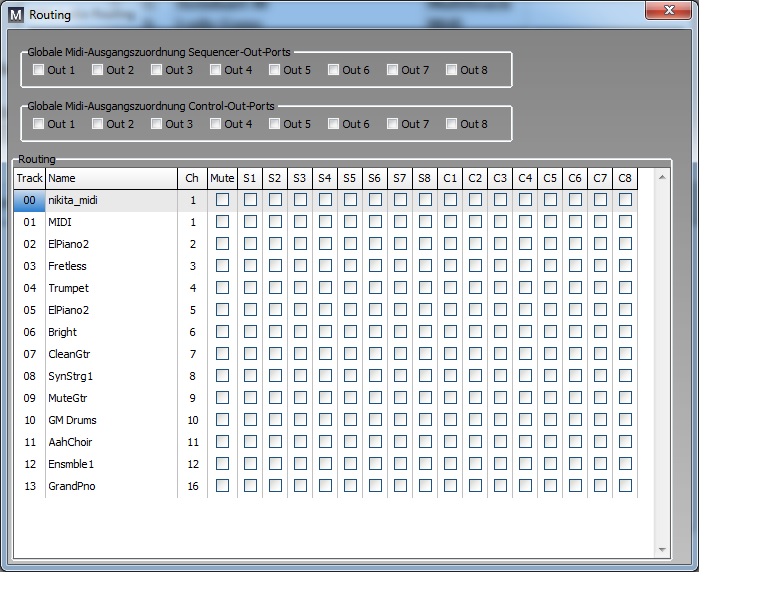The image size is (768, 614).
Task: Route Ensmble1 track to C1
Action: tap(450, 464)
